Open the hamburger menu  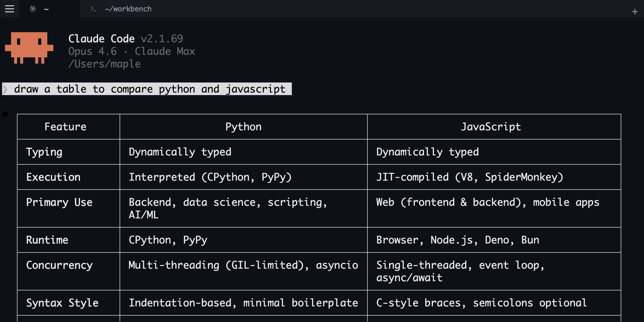pos(9,9)
